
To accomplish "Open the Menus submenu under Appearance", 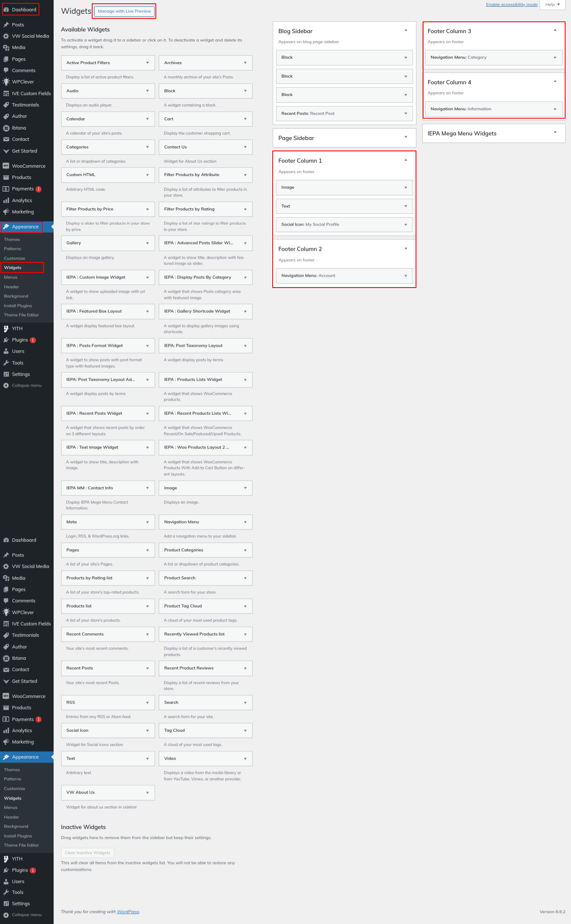I will [x=11, y=277].
